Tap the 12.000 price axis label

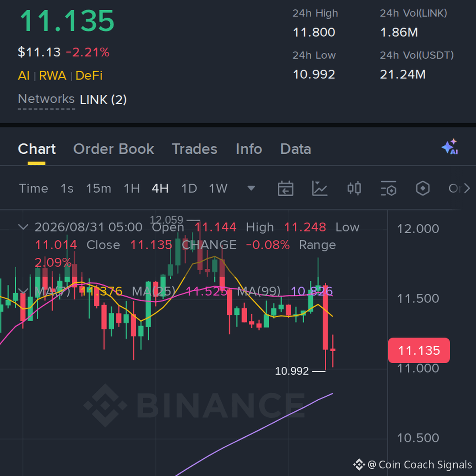coord(418,229)
